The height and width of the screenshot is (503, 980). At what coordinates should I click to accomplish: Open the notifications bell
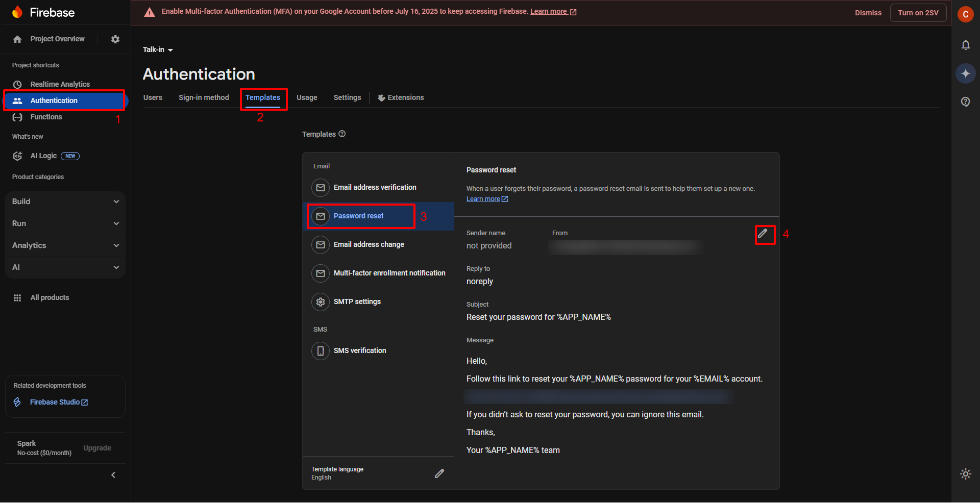click(x=965, y=45)
